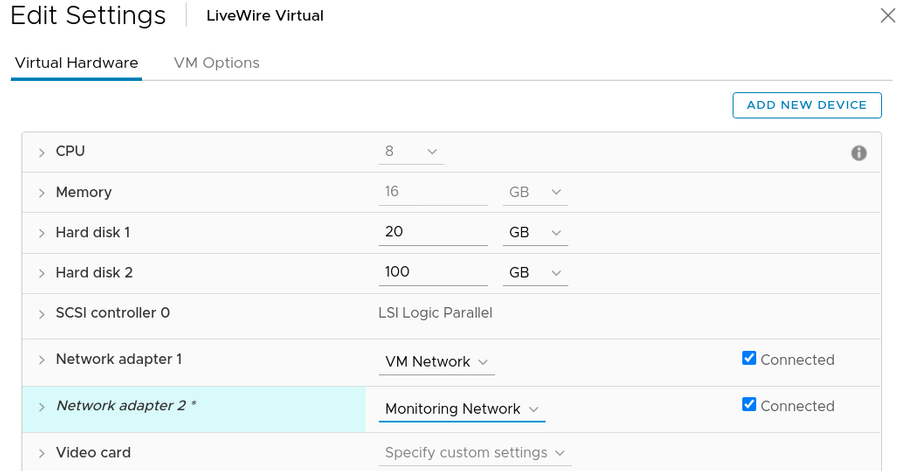This screenshot has width=906, height=471.
Task: Expand the SCSI controller 0 row
Action: (42, 314)
